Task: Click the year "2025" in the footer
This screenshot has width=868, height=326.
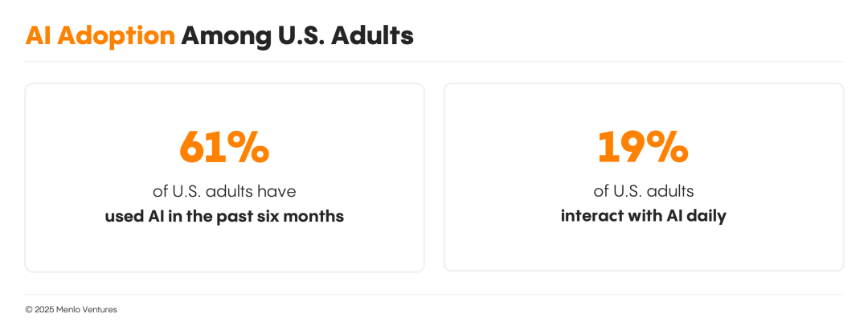Action: [43, 309]
